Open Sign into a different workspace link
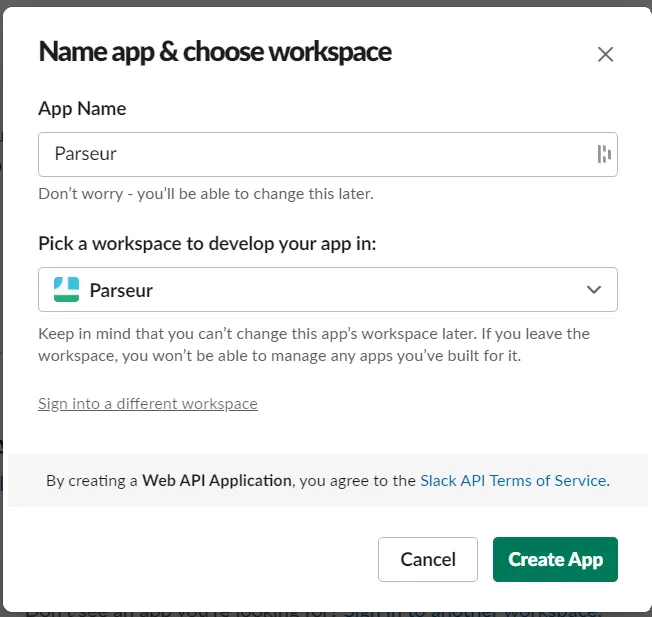Image resolution: width=652 pixels, height=617 pixels. [x=148, y=404]
